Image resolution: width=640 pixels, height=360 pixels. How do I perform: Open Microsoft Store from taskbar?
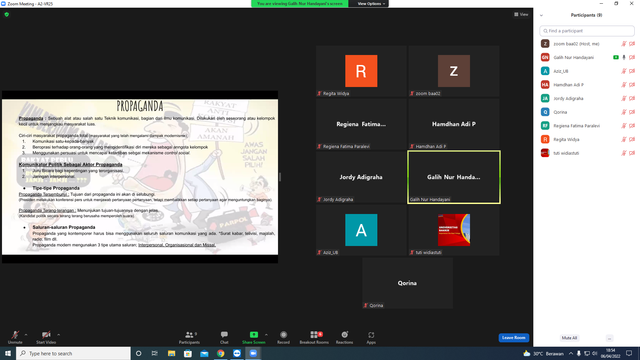(x=188, y=353)
